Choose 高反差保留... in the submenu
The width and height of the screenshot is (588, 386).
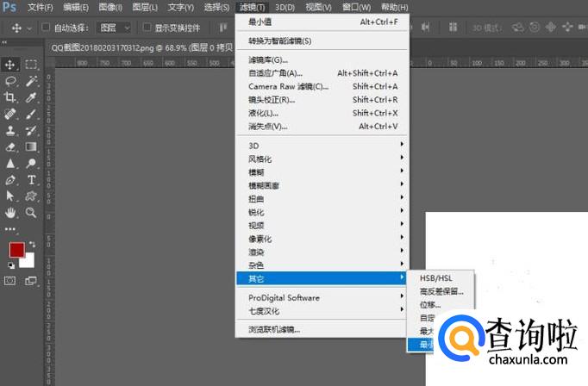[441, 291]
